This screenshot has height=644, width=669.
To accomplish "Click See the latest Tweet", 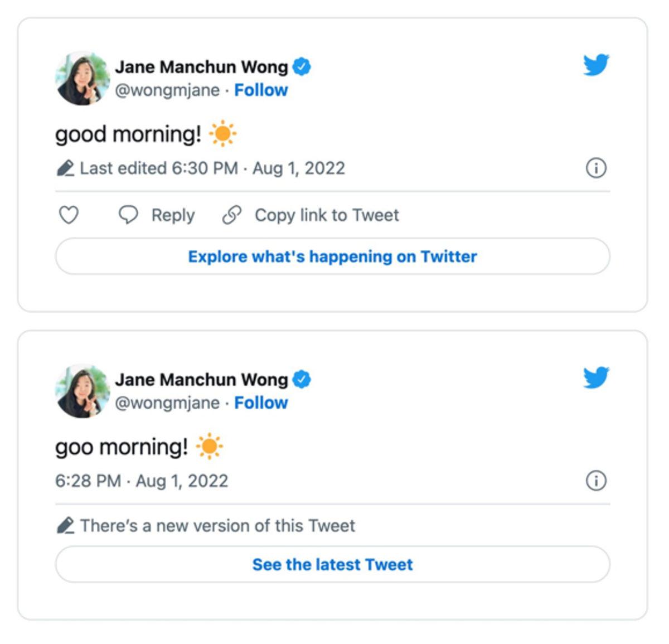I will (332, 564).
